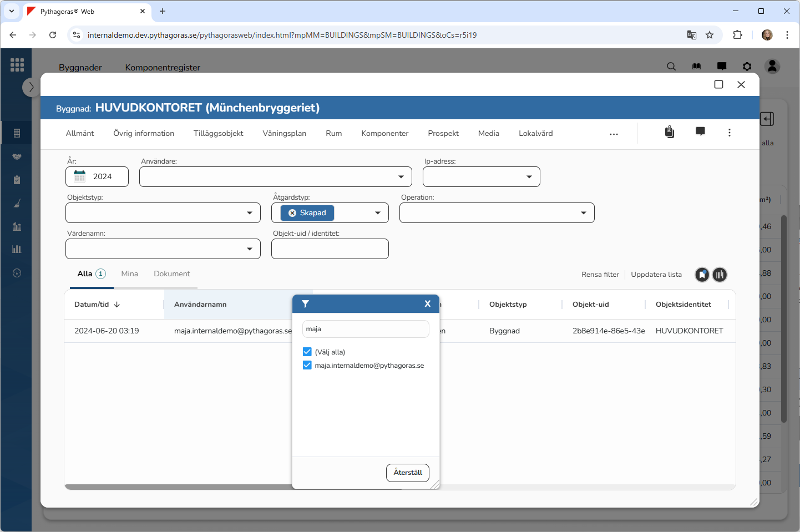This screenshot has width=800, height=532.
Task: Switch to the Våningsplan tab
Action: (x=284, y=133)
